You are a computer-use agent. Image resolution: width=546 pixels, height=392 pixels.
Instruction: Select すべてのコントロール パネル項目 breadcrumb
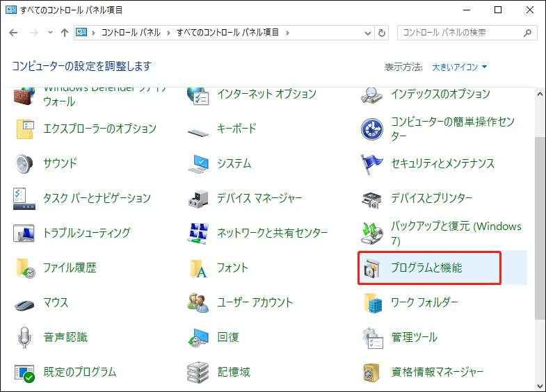(227, 33)
